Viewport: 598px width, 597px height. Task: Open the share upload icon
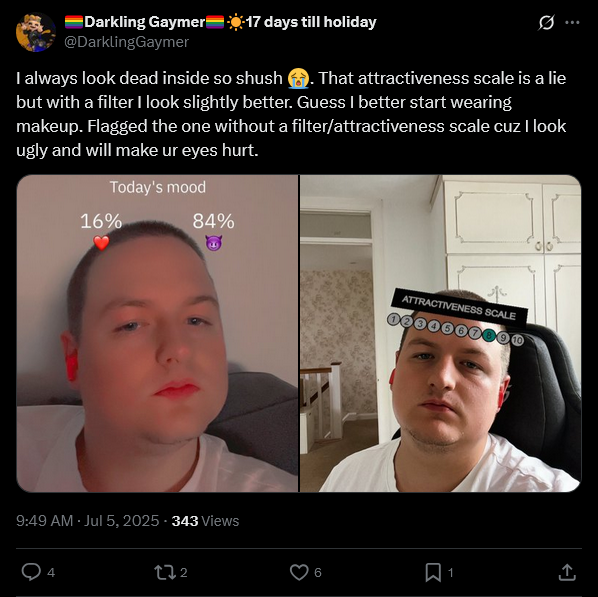[567, 572]
